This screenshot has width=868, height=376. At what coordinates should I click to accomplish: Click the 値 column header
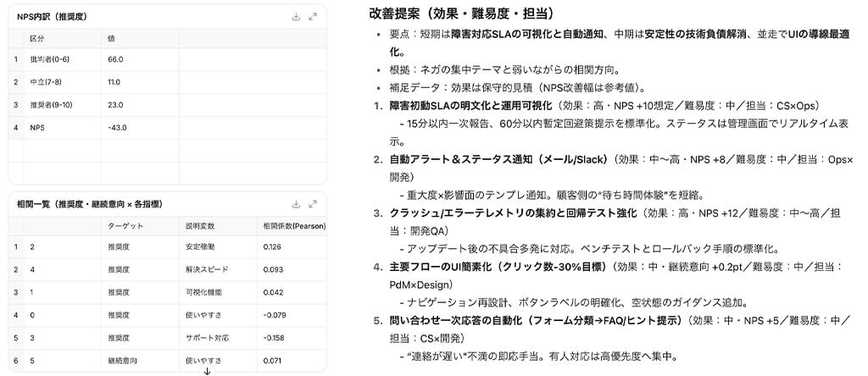pyautogui.click(x=112, y=38)
